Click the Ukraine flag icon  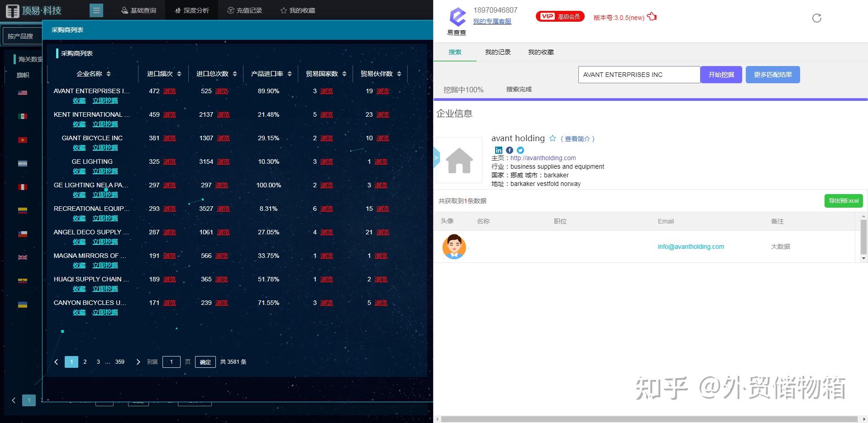tap(23, 304)
